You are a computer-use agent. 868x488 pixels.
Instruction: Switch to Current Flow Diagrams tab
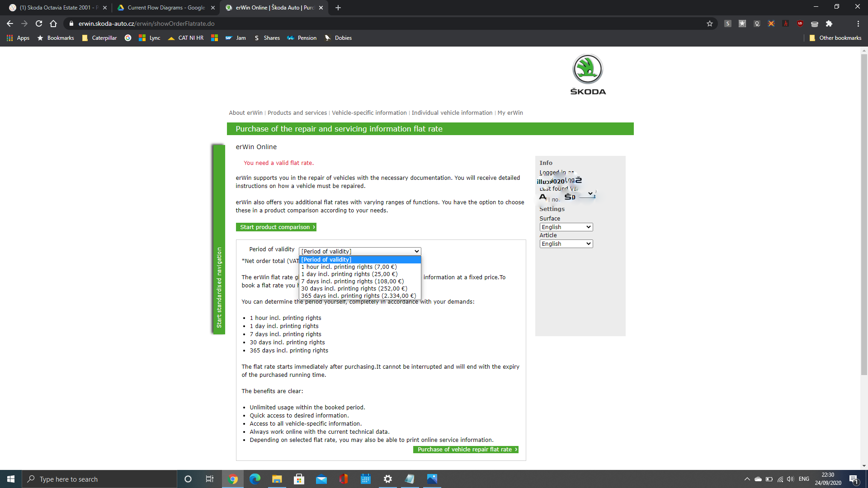[x=165, y=8]
